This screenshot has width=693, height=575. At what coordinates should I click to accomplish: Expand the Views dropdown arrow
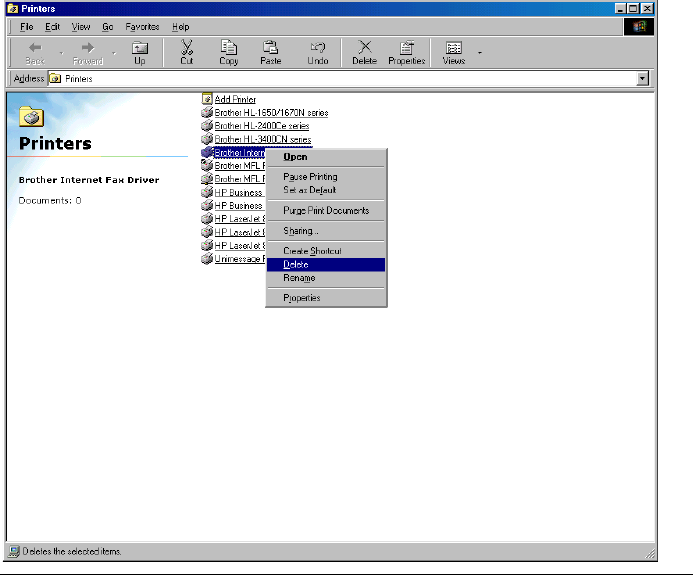479,51
